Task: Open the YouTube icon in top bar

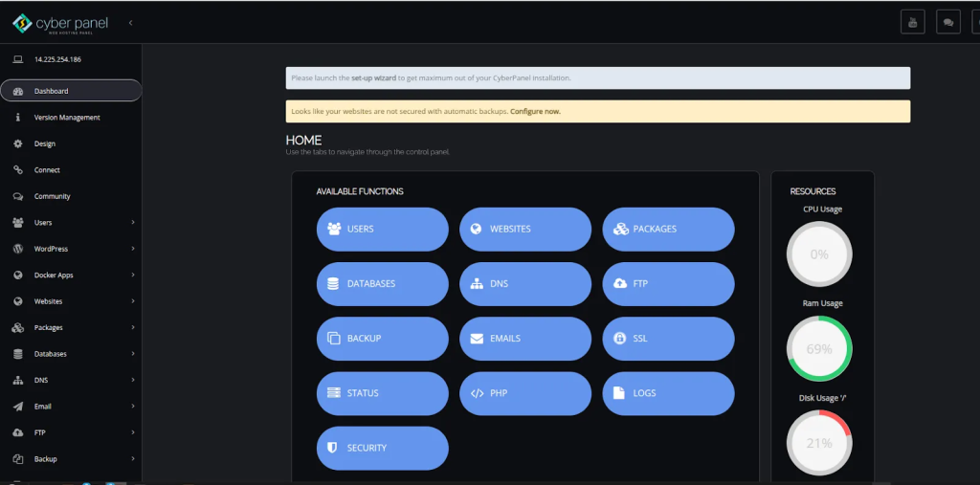Action: click(912, 21)
